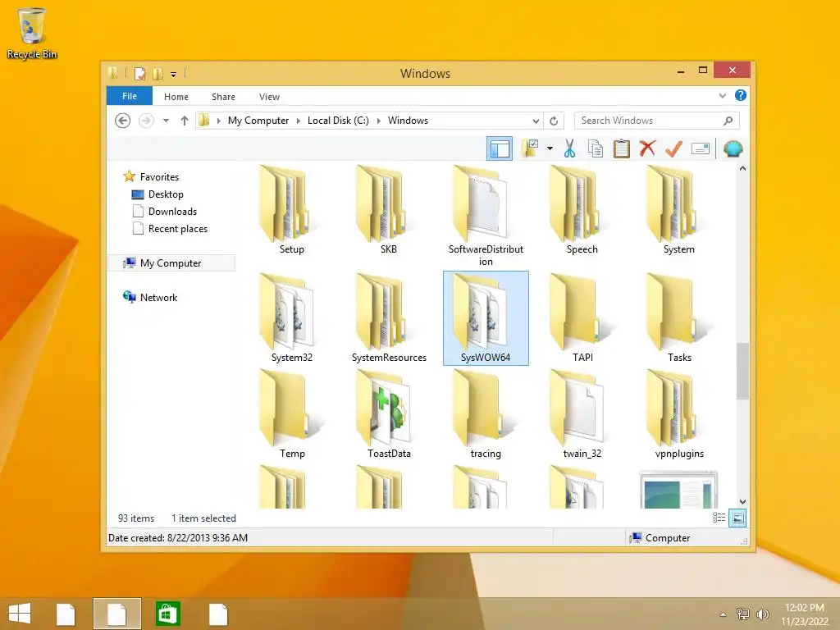
Task: Switch to the Home ribbon tab
Action: pos(176,97)
